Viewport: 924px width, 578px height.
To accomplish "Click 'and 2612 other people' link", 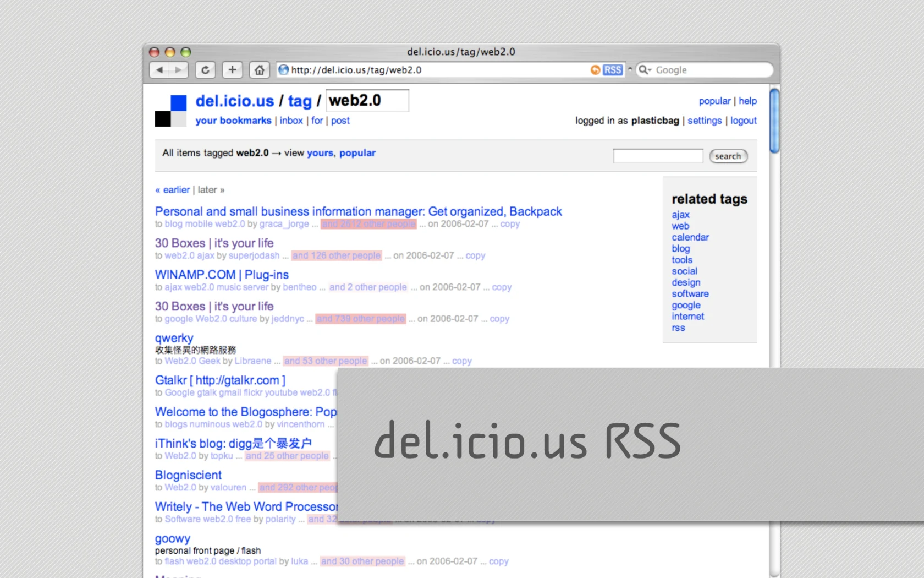I will [369, 224].
